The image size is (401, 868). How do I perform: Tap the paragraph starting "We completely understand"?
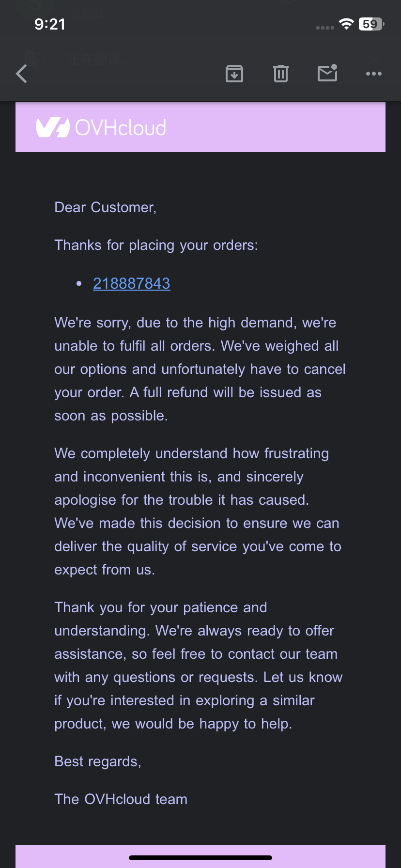click(x=197, y=511)
